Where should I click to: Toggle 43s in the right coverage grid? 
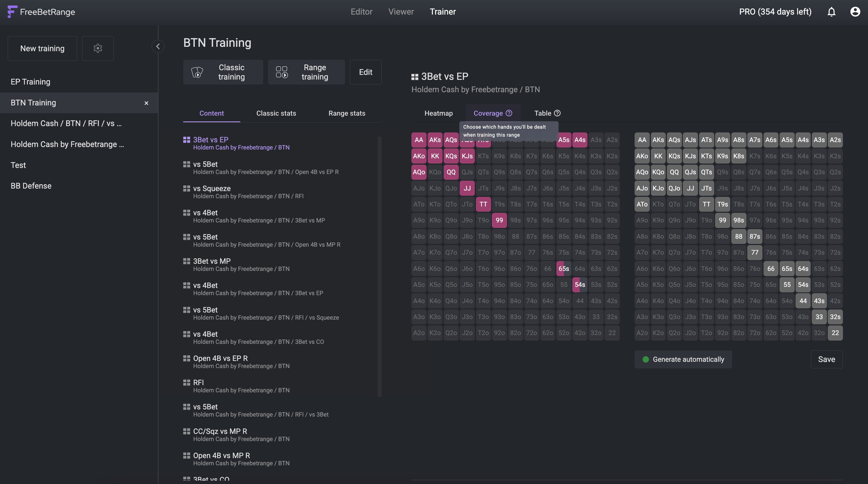click(819, 301)
